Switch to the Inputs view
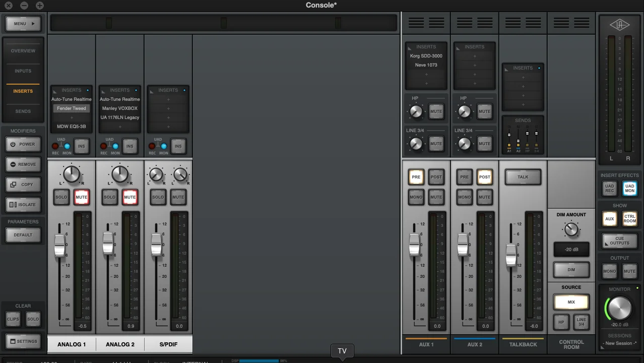 pyautogui.click(x=23, y=71)
